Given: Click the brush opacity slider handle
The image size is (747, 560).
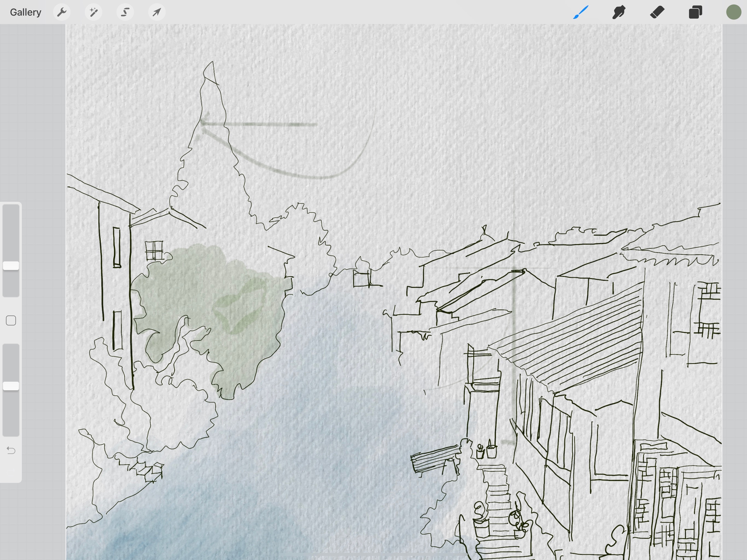Looking at the screenshot, I should (11, 386).
